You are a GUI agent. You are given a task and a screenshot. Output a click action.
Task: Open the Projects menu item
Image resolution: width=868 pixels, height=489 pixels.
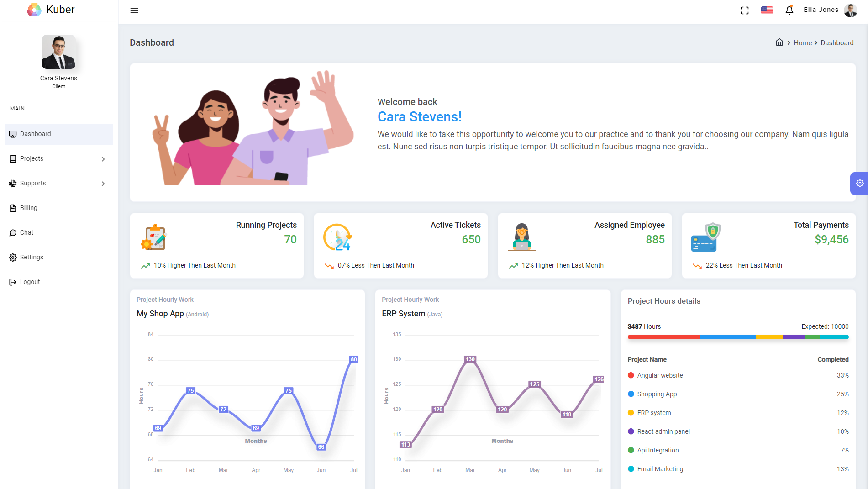coord(58,159)
